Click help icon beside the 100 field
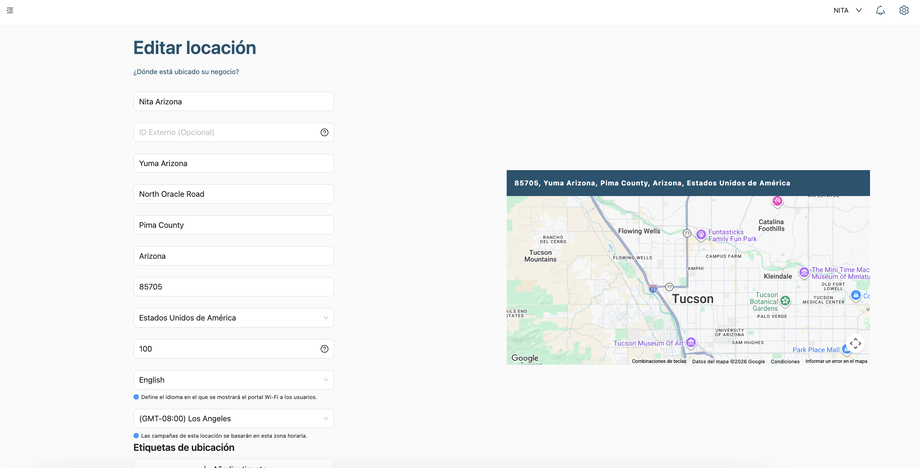The width and height of the screenshot is (920, 468). pos(324,349)
